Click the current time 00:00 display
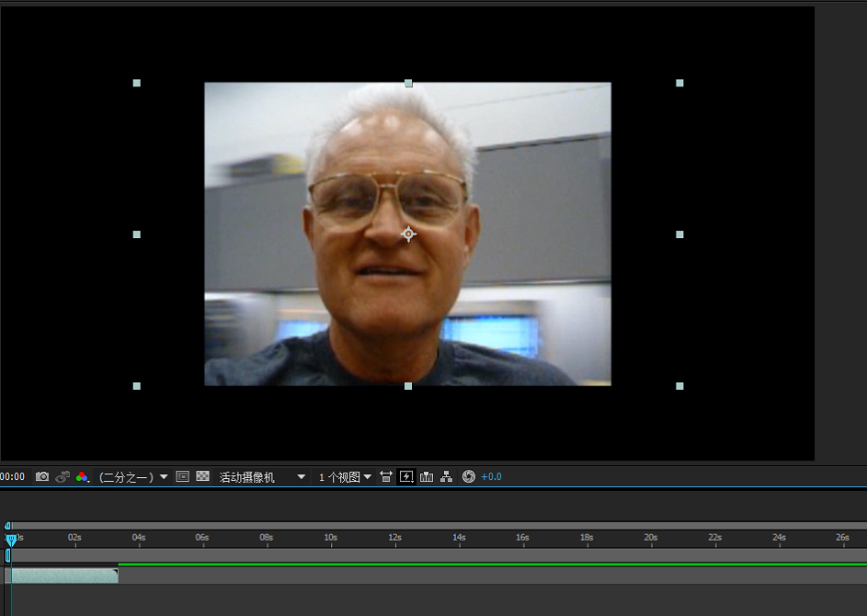867x616 pixels. (13, 477)
